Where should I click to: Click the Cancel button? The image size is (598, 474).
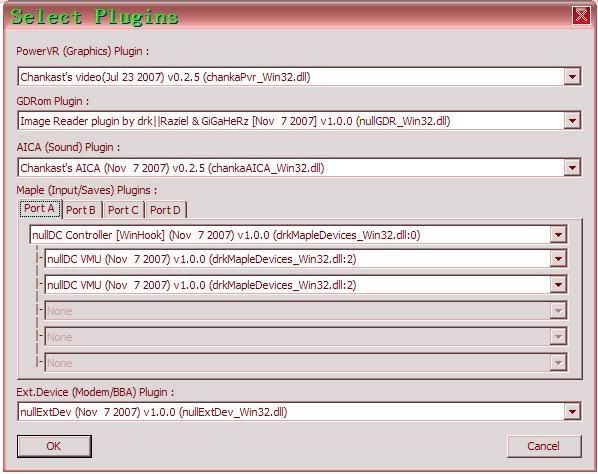pos(544,446)
